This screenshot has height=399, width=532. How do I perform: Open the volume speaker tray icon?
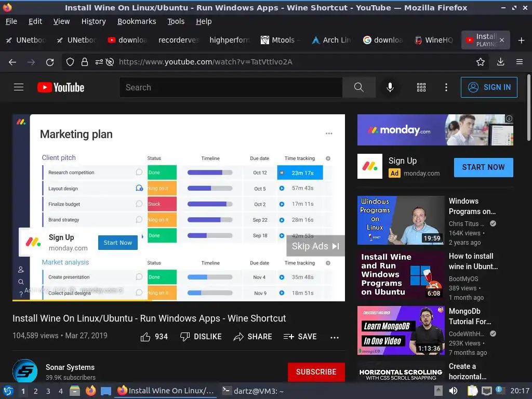[453, 391]
